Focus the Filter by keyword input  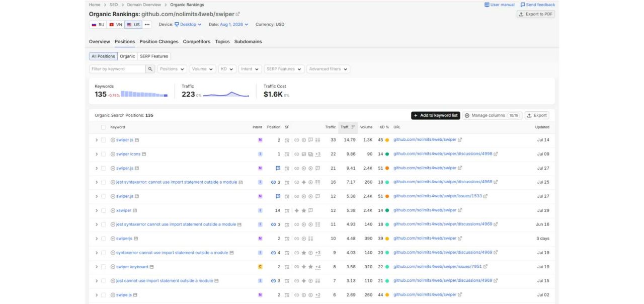[117, 69]
